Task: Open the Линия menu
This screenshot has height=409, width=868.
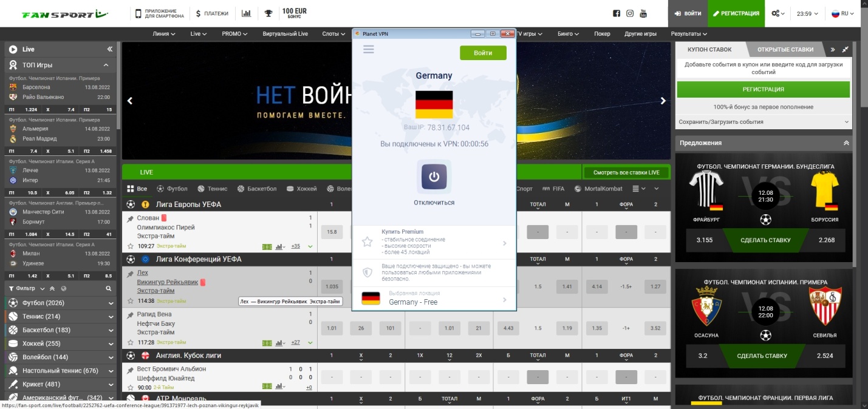Action: [x=164, y=34]
